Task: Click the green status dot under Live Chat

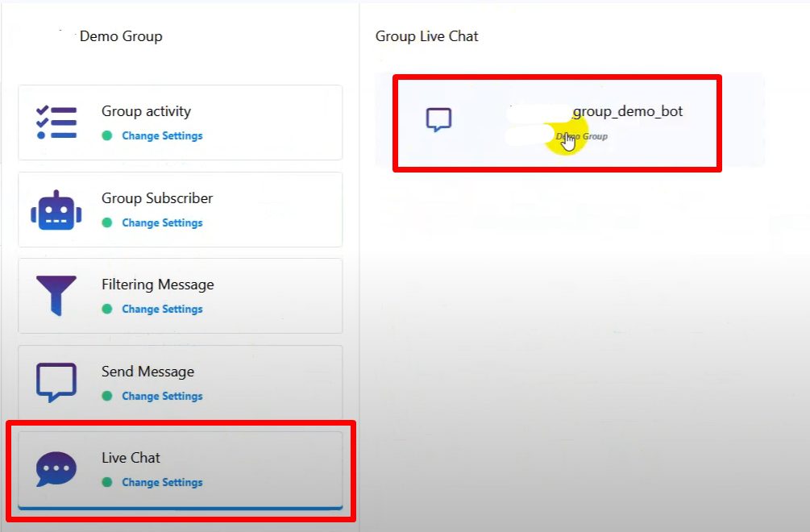Action: [x=106, y=482]
